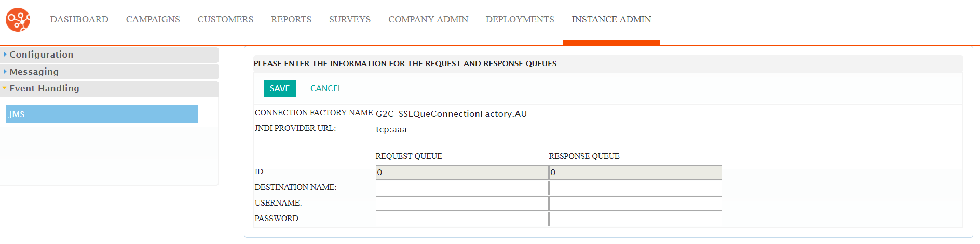Collapse the Event Handling section

(x=109, y=88)
